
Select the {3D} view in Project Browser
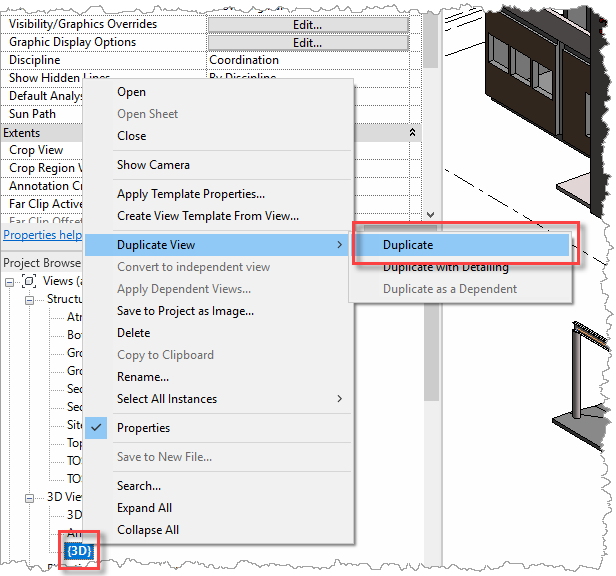click(79, 551)
